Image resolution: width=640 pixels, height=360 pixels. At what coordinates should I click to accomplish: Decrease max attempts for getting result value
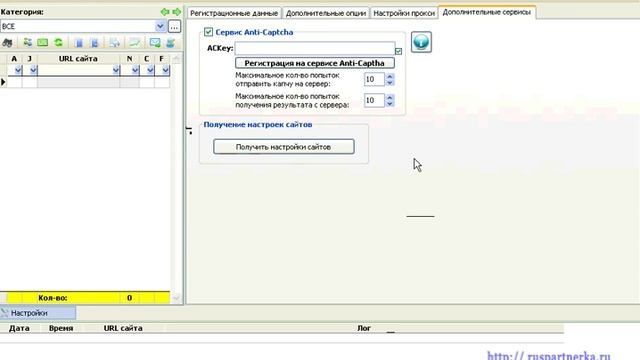[x=390, y=104]
